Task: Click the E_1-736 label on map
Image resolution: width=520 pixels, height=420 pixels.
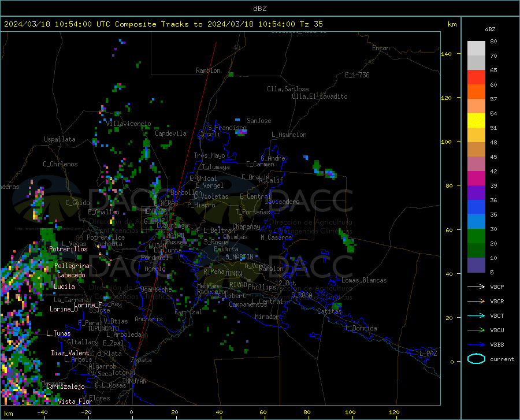Action: (x=357, y=75)
